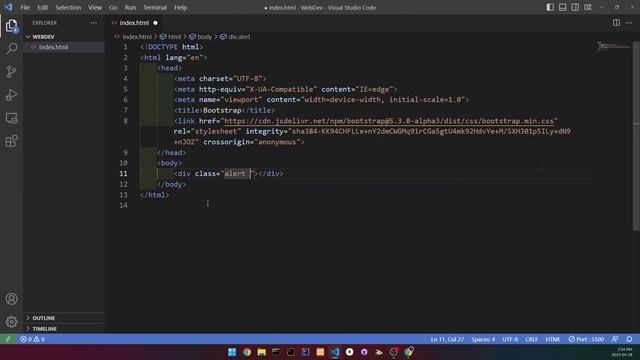Open the Search view in activity bar
Image resolution: width=640 pixels, height=360 pixels.
[x=11, y=49]
